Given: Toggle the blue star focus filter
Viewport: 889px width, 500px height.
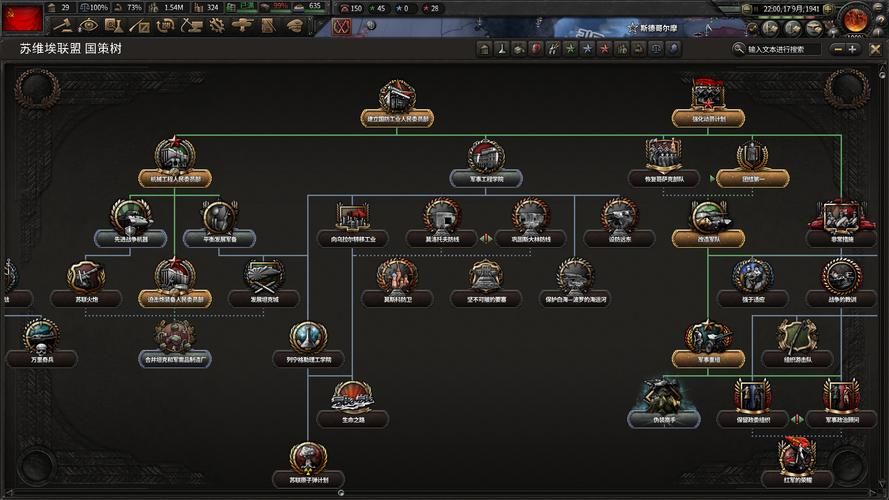Looking at the screenshot, I should 587,49.
